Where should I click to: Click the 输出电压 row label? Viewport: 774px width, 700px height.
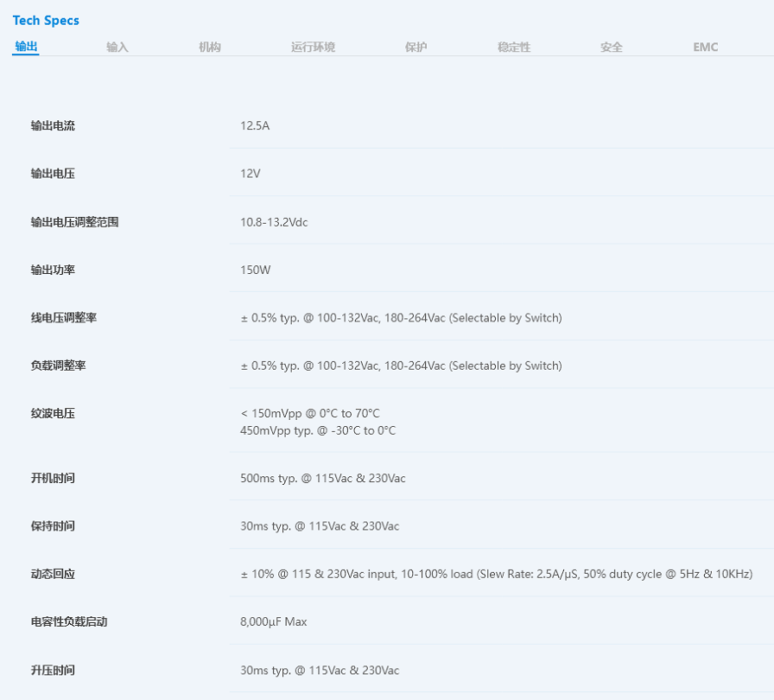click(x=53, y=174)
